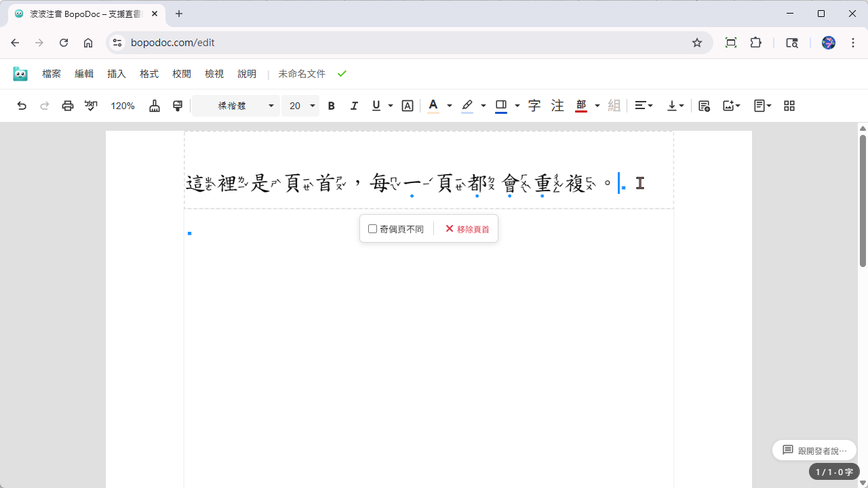Open the 插入 menu
Screen dimensions: 868x488
[x=117, y=74]
